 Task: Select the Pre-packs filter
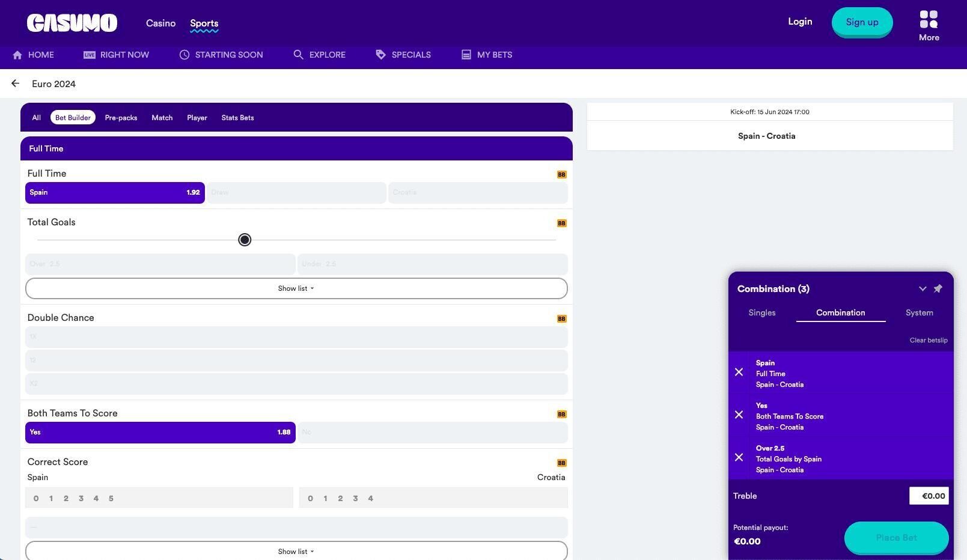121,118
